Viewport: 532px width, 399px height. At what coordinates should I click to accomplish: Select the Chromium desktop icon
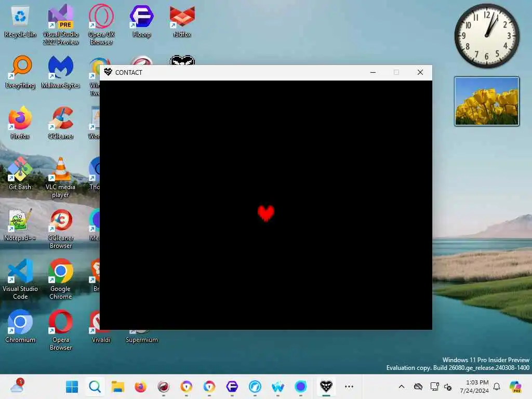(x=20, y=326)
